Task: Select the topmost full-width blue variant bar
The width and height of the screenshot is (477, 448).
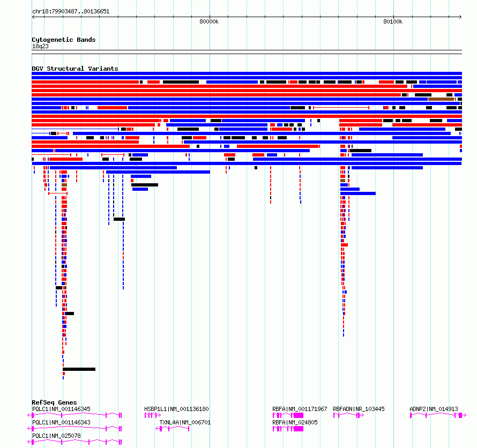Action: tap(247, 73)
